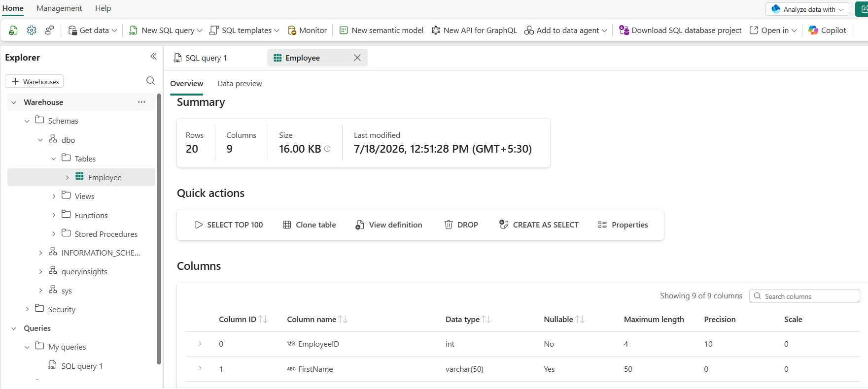Select the Overview tab
Screen dimensions: 868x389
(186, 83)
